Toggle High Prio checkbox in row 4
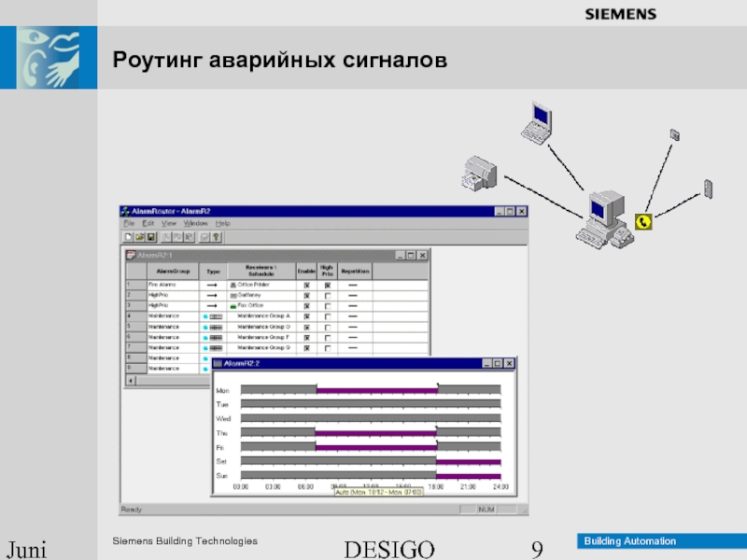 tap(328, 316)
